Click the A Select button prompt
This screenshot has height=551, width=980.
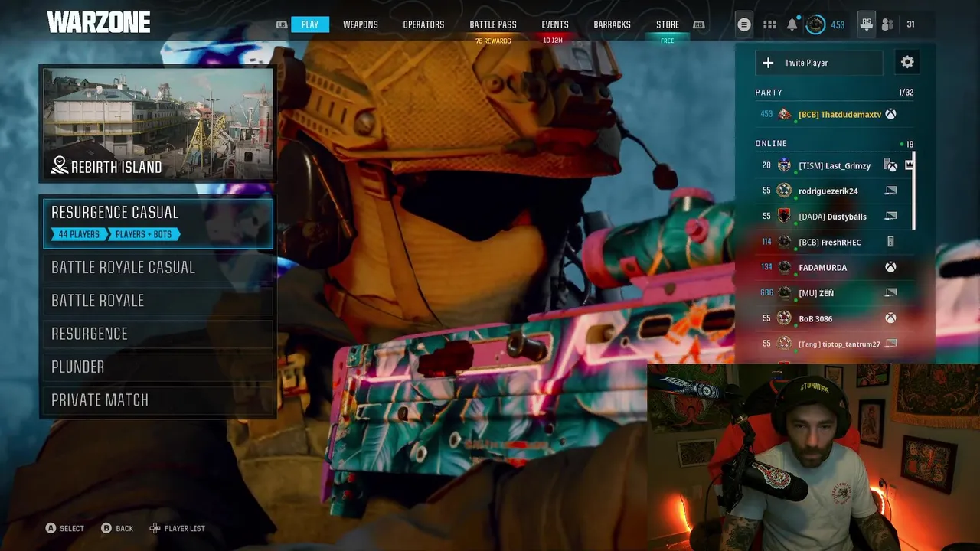coord(65,528)
